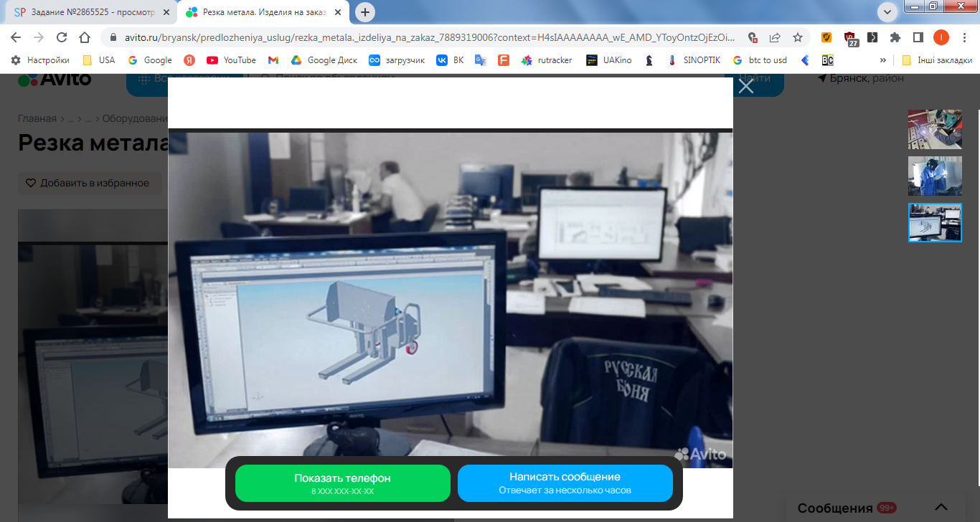This screenshot has width=980, height=522.
Task: Open the Gmail bookmark icon
Action: point(273,60)
